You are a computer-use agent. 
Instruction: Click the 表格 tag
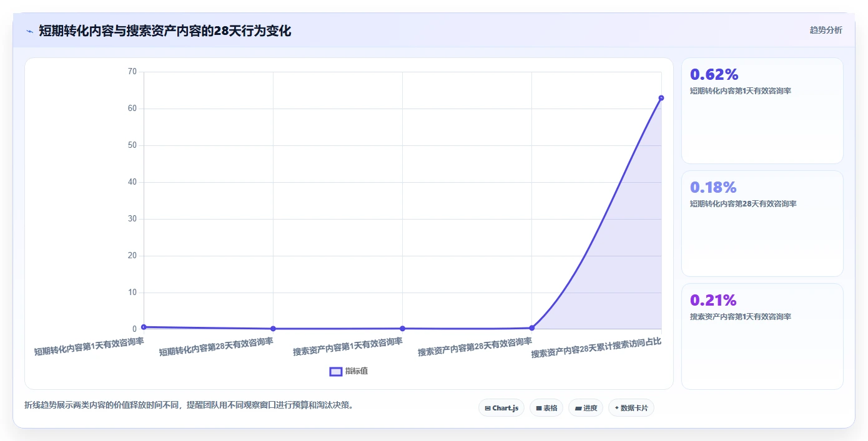coord(546,408)
